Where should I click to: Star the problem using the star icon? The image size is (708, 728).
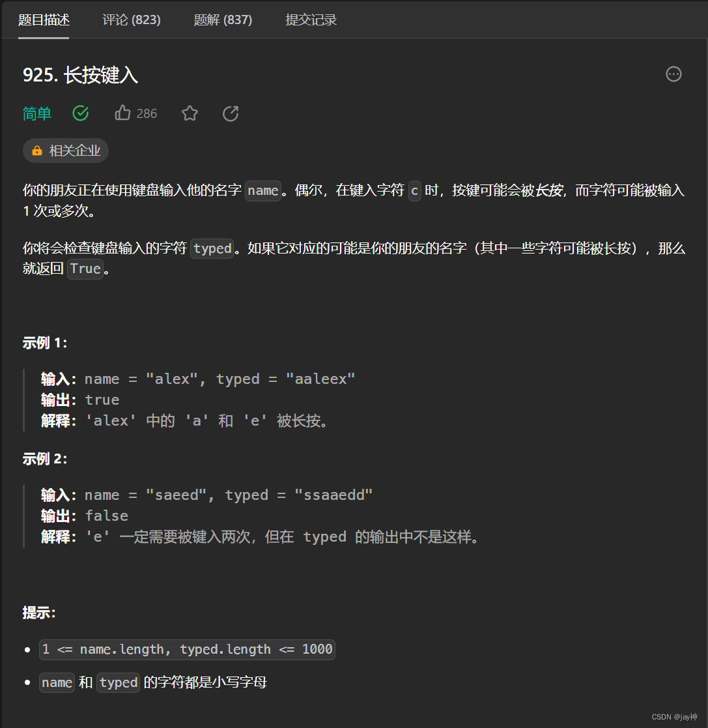tap(190, 113)
